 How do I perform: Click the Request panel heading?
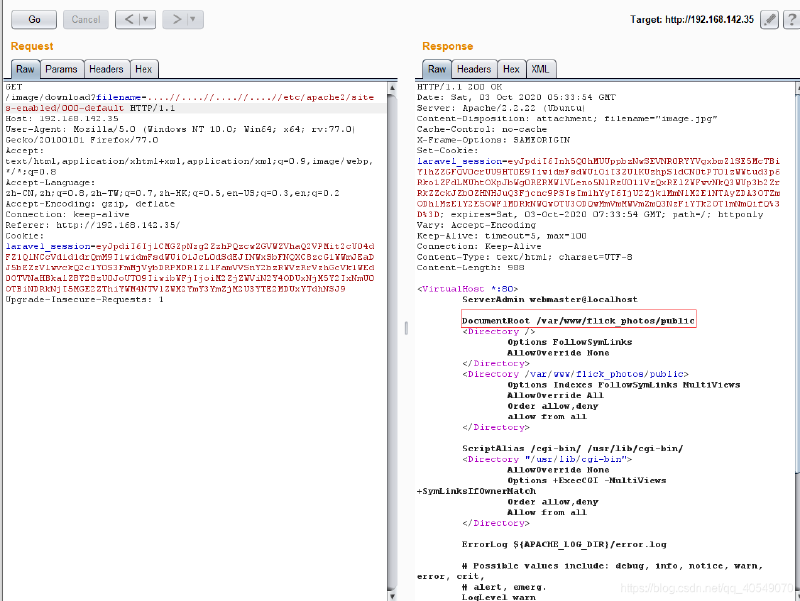(32, 46)
